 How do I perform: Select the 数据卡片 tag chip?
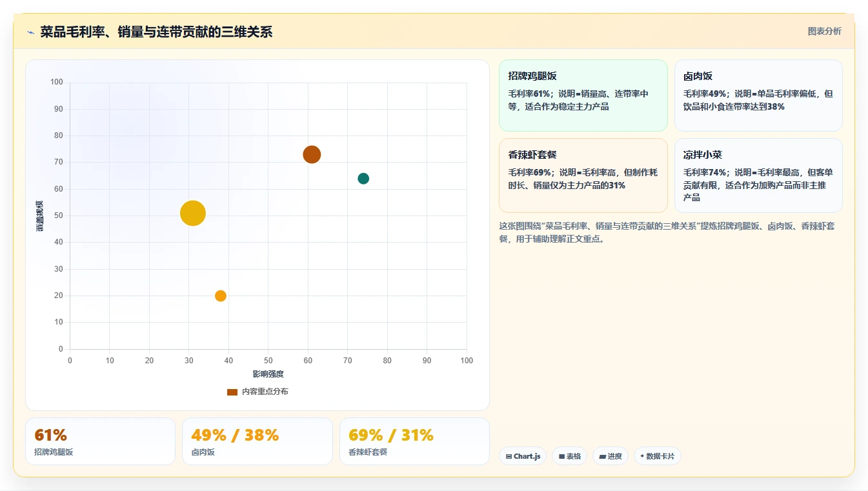click(x=657, y=456)
